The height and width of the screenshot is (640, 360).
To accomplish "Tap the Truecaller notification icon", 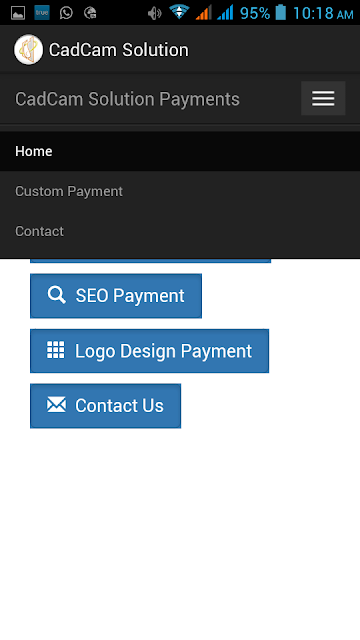I will pyautogui.click(x=42, y=13).
